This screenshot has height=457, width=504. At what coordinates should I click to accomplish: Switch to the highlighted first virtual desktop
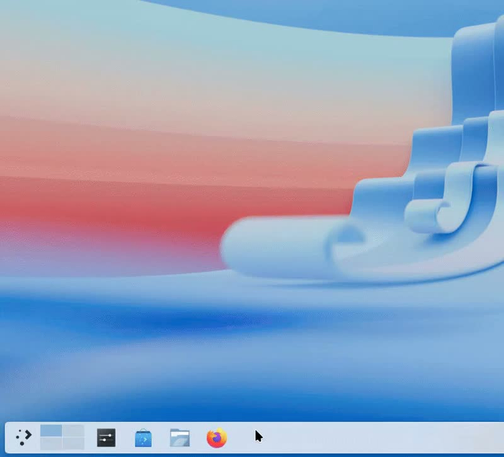click(x=51, y=430)
